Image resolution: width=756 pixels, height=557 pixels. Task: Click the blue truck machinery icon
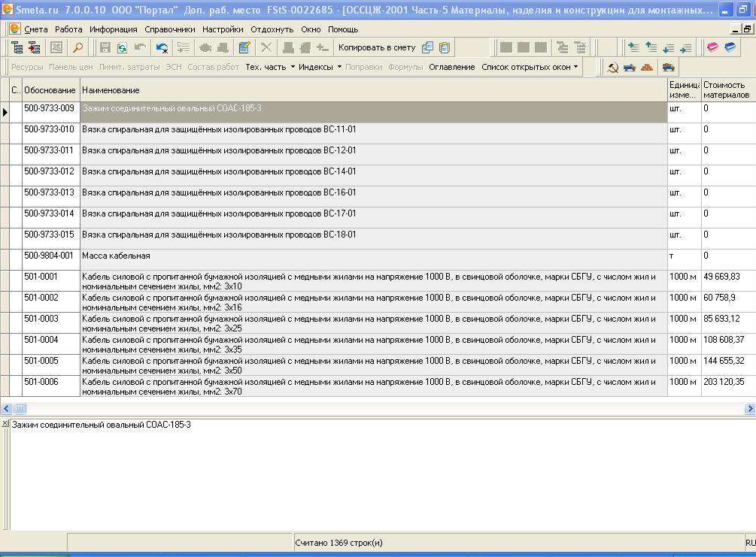coord(630,68)
